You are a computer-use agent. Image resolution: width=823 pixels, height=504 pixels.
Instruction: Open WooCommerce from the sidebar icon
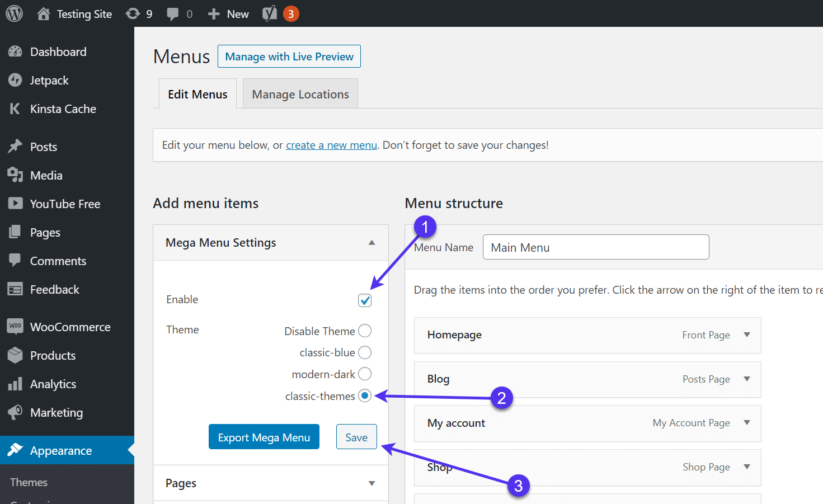pos(15,327)
